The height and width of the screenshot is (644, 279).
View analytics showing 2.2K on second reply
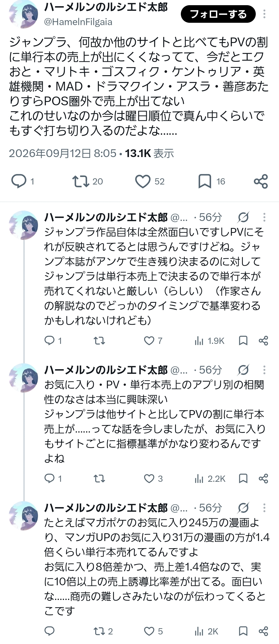tap(210, 479)
